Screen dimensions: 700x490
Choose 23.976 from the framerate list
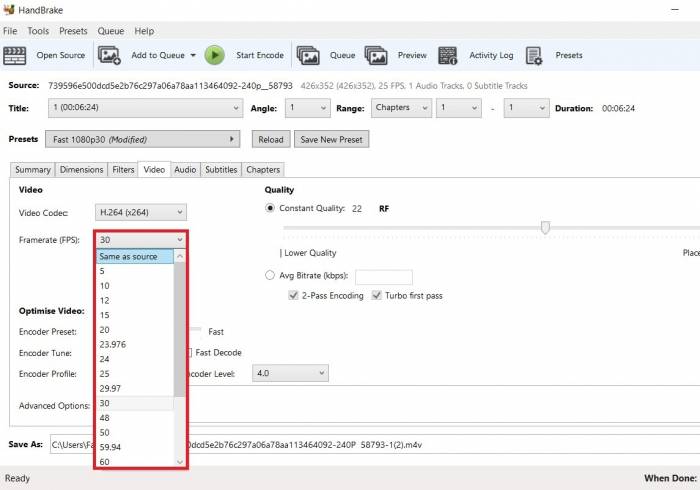(x=112, y=344)
